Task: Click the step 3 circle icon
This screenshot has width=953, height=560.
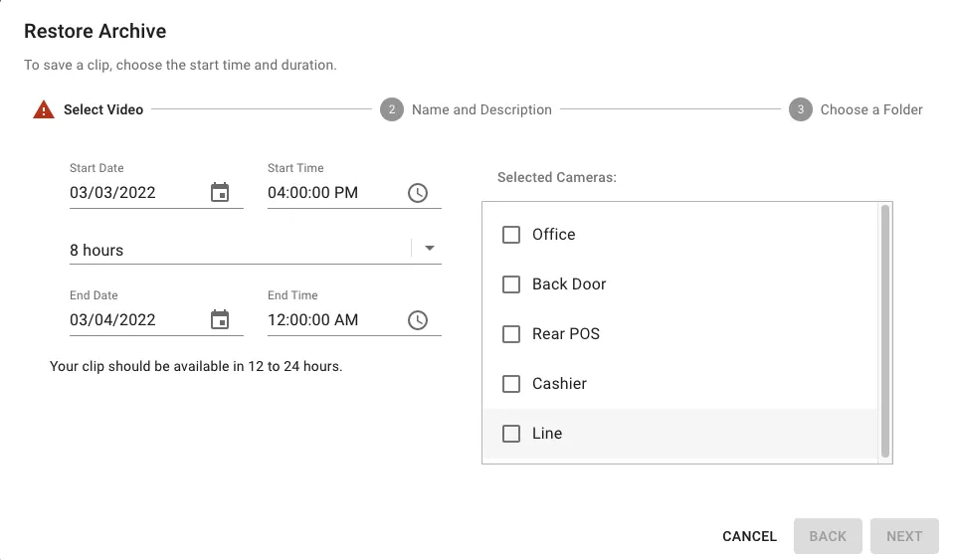Action: coord(801,109)
